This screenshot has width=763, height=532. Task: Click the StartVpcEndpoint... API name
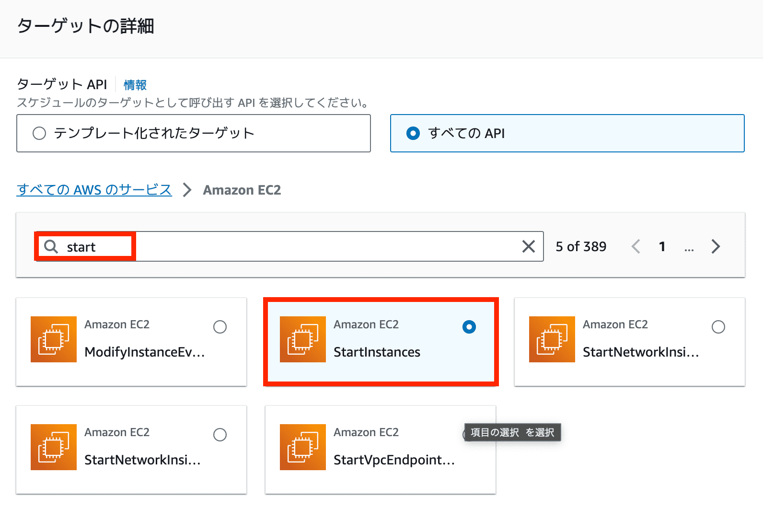click(x=394, y=460)
